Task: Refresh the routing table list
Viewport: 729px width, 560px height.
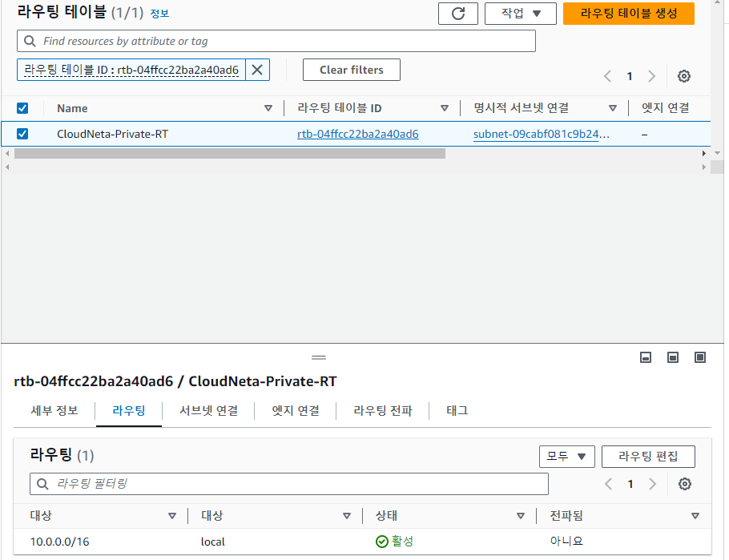Action: click(458, 14)
